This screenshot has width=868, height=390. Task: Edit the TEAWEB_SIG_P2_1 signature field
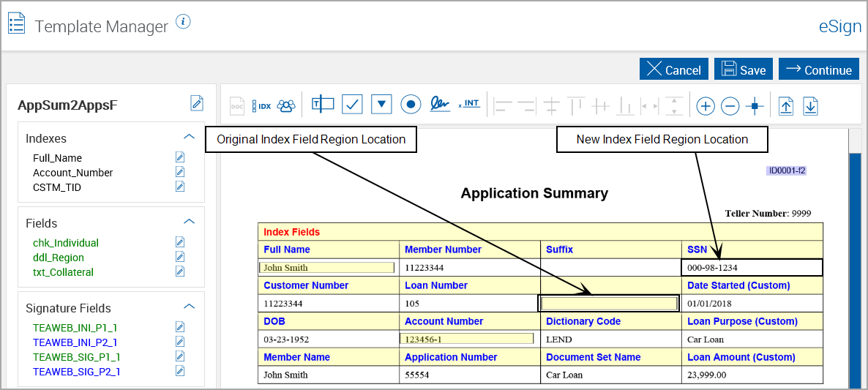tap(180, 371)
